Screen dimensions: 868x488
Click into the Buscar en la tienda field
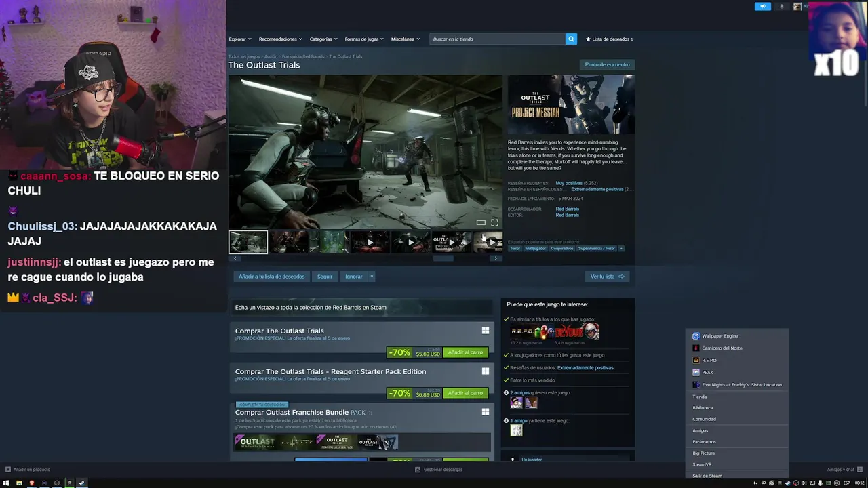pos(498,39)
